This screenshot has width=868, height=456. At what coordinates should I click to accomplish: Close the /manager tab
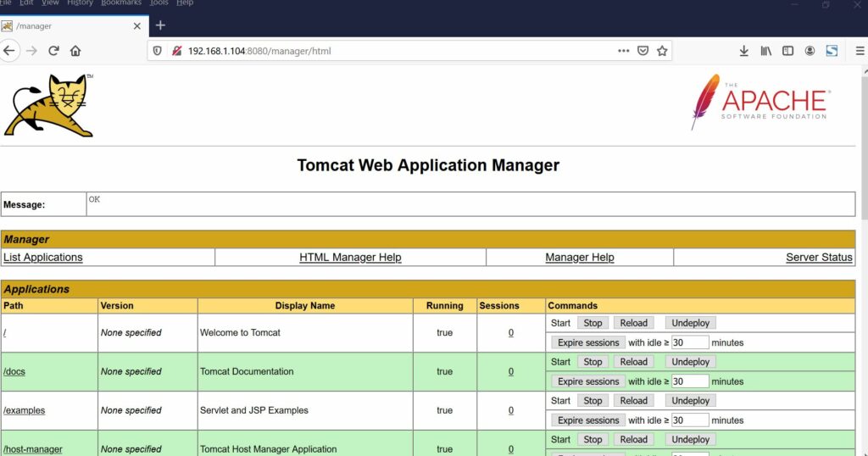point(137,26)
